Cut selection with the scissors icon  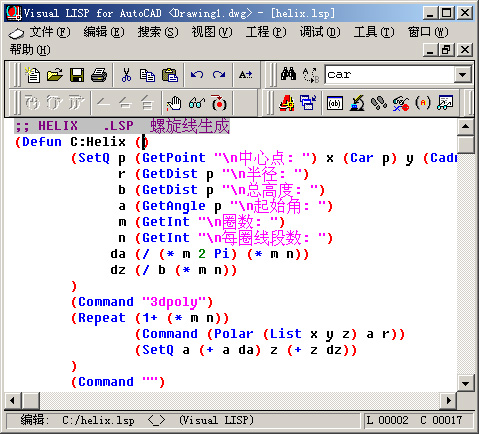(x=126, y=75)
